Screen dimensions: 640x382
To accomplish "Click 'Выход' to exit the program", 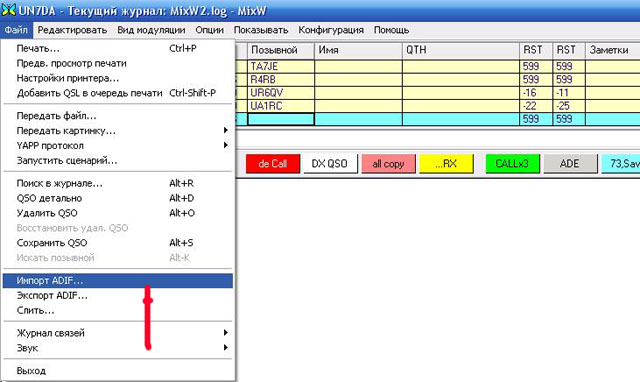I will tap(118, 371).
